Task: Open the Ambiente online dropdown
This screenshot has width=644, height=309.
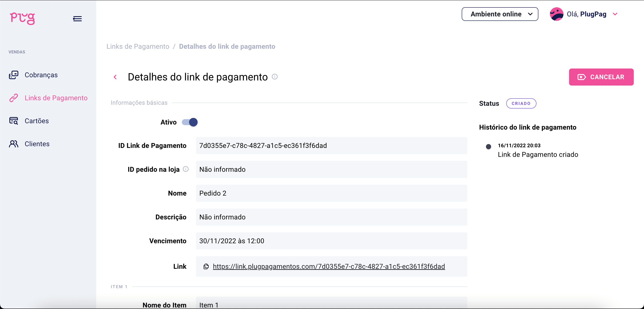Action: (x=500, y=14)
